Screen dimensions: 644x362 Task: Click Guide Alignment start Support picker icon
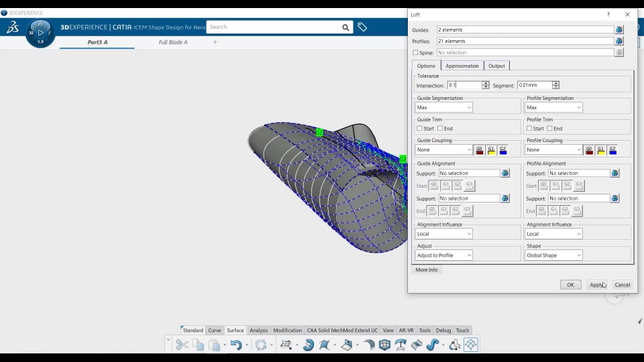coord(504,173)
